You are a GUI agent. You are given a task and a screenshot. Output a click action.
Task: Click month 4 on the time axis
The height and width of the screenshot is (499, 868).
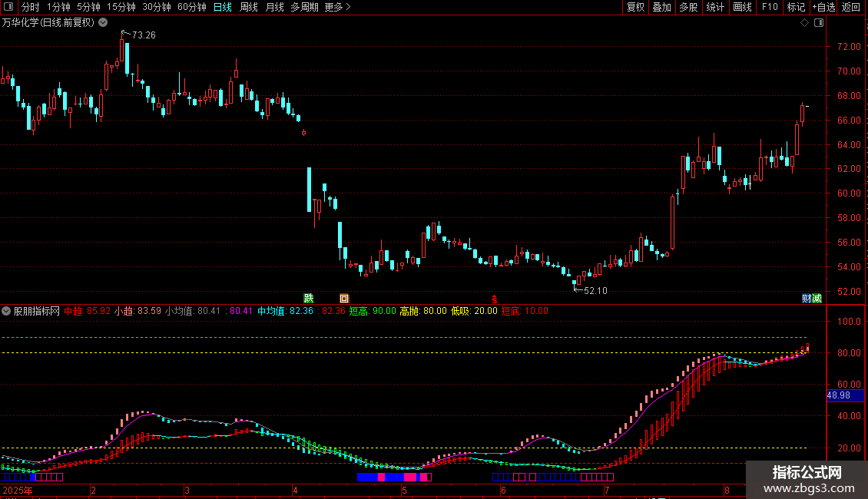(295, 490)
